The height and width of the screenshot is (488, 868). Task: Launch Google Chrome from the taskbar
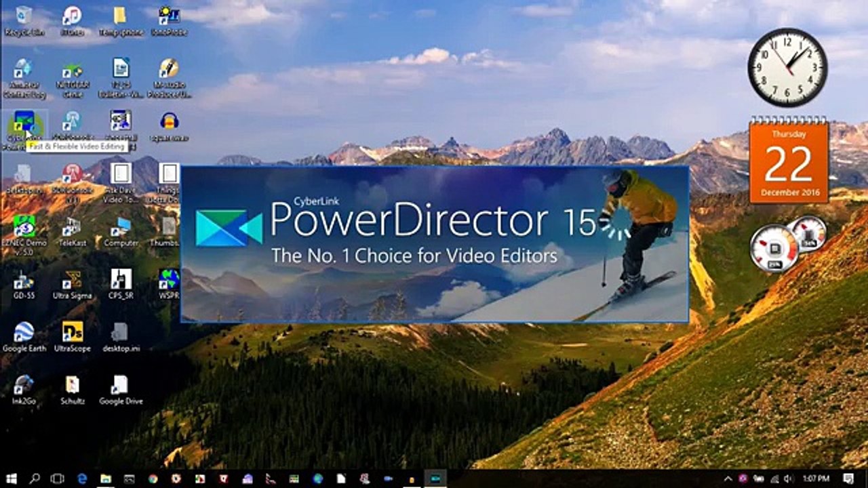pos(153,479)
